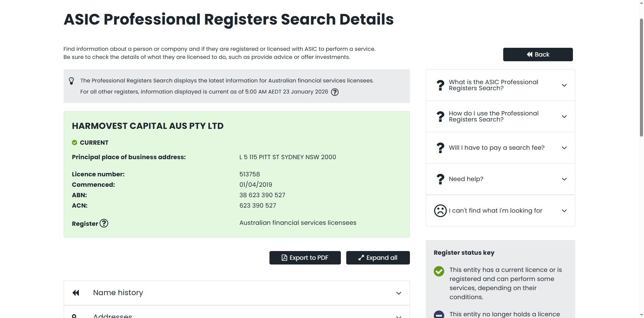Expand 'Will I have to pay a search fee?'
644x318 pixels.
tap(564, 148)
